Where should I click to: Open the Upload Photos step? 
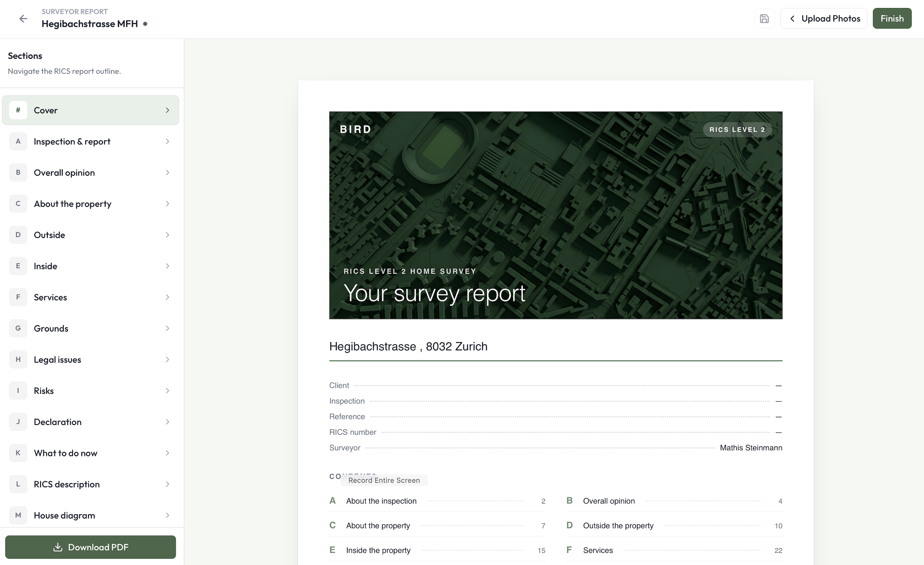(824, 18)
